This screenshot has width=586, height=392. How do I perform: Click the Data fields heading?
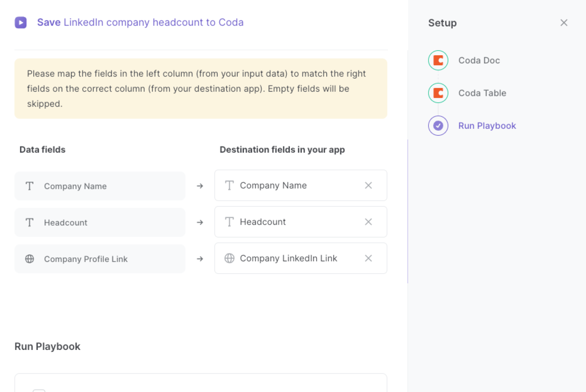tap(42, 150)
